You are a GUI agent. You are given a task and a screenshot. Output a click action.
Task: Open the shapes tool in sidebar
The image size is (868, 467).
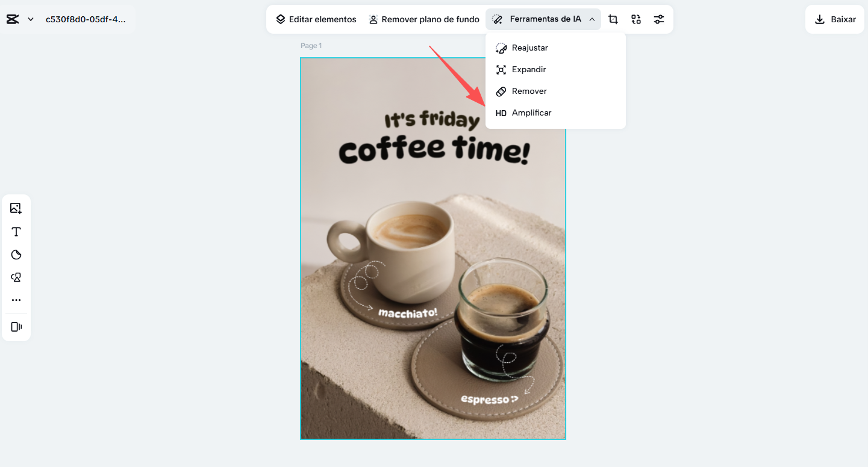[16, 277]
